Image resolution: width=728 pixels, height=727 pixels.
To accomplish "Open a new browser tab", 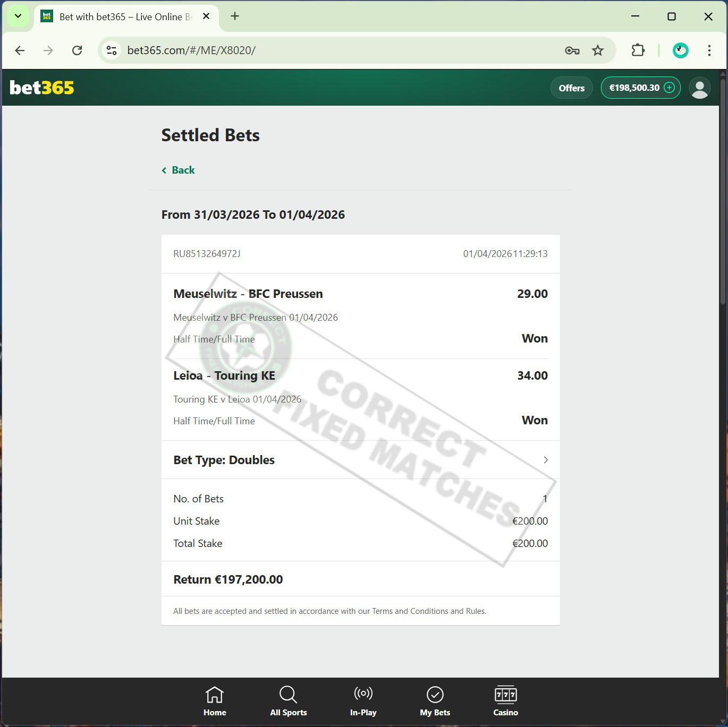I will click(x=235, y=16).
